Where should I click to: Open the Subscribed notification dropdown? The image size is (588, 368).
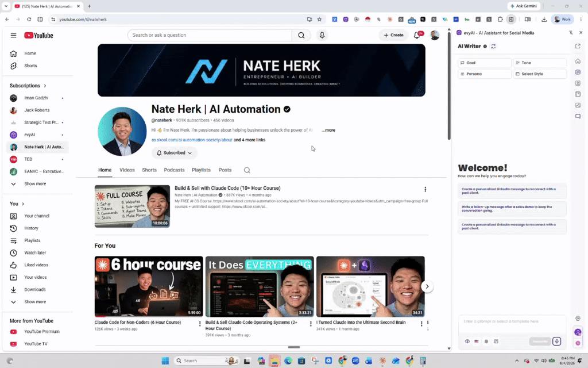tap(175, 153)
